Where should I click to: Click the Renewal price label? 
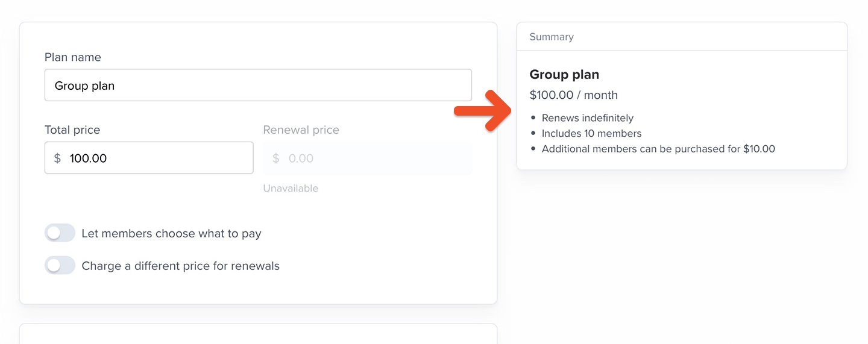coord(301,130)
